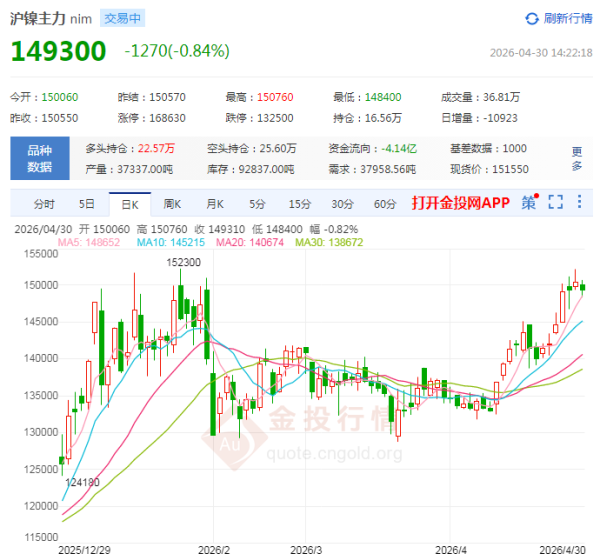Click 库存 value 92837.00吨
600x554 pixels.
tap(266, 169)
